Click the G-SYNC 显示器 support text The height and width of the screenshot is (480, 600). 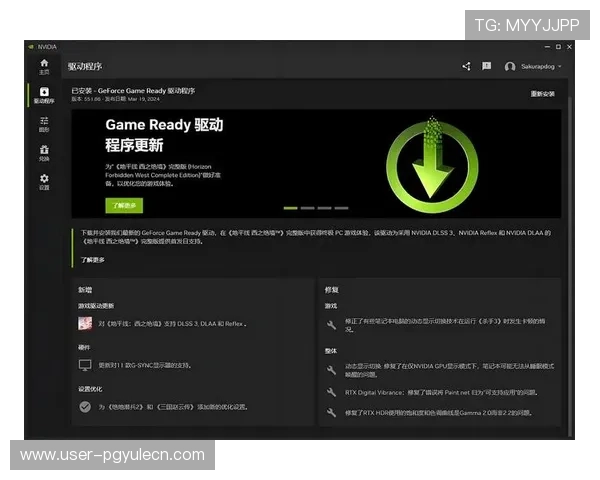(145, 365)
